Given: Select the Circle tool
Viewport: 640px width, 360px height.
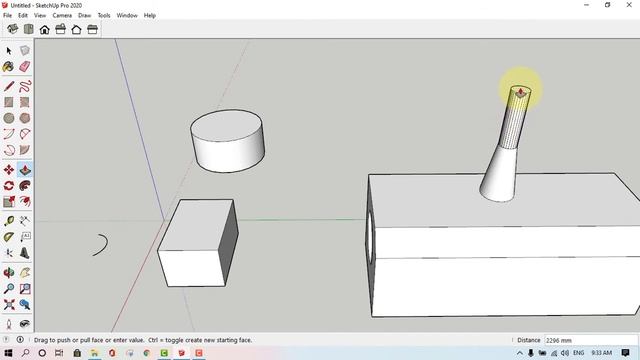Looking at the screenshot, I should pyautogui.click(x=9, y=118).
